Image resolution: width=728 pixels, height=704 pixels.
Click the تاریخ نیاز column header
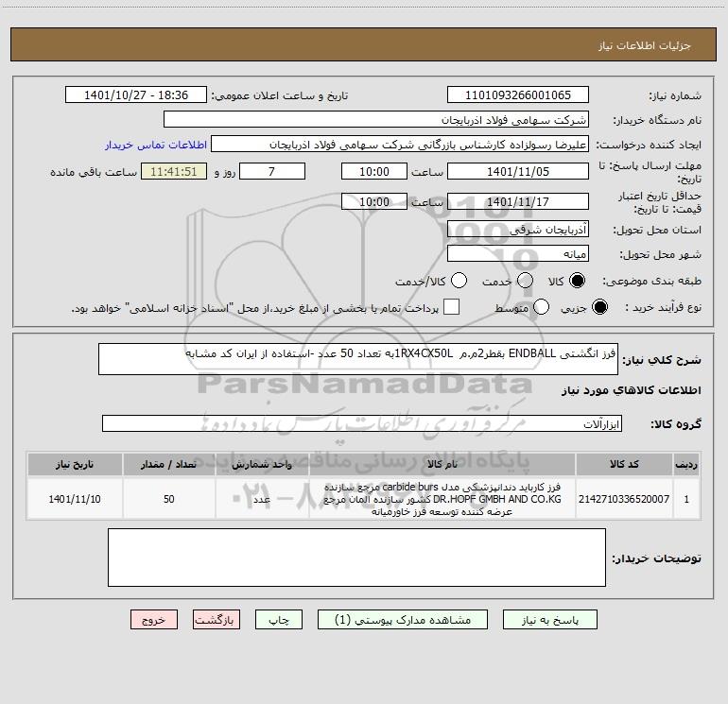click(75, 465)
